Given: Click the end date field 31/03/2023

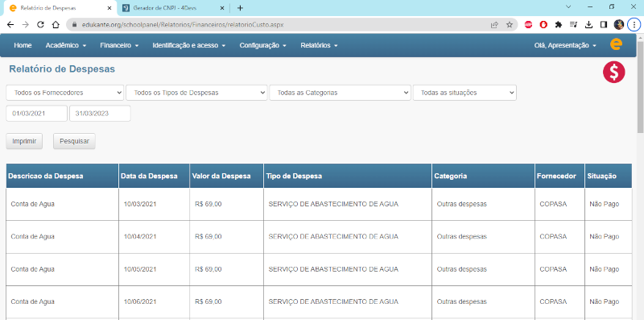Looking at the screenshot, I should point(100,114).
